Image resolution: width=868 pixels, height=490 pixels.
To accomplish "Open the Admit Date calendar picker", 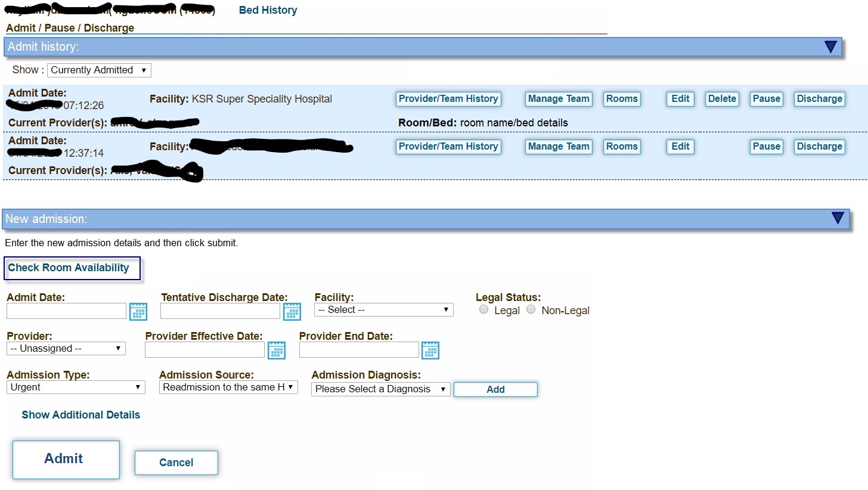I will tap(138, 311).
